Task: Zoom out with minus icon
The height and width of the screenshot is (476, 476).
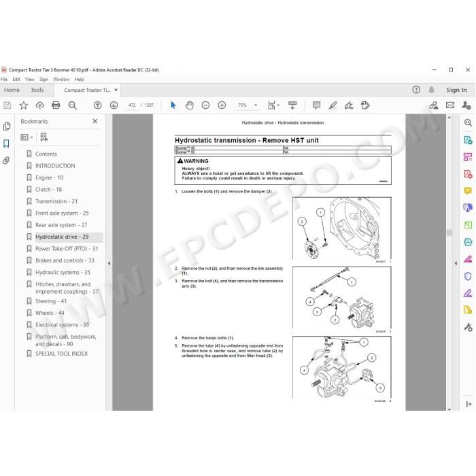Action: 205,105
